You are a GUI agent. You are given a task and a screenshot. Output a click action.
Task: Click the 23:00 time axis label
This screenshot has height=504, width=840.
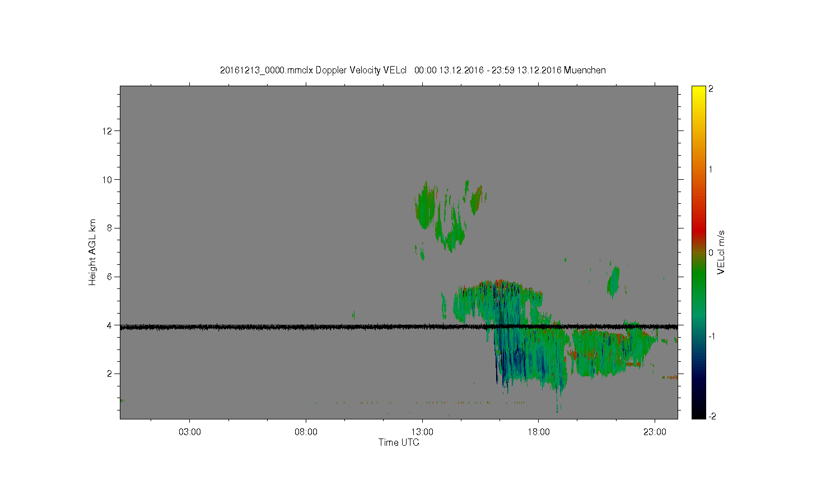tap(655, 432)
